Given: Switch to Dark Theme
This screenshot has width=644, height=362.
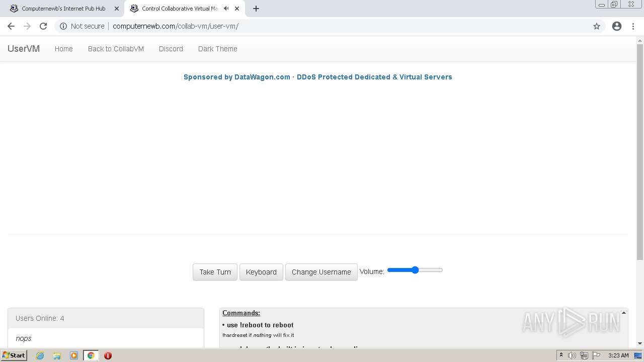Looking at the screenshot, I should pyautogui.click(x=218, y=49).
